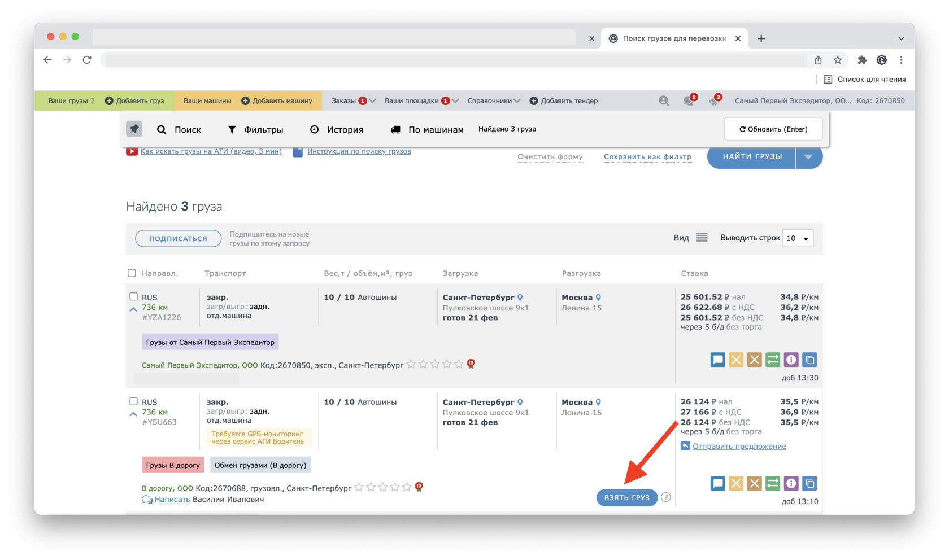Click the Грузы В дорогу red tag
The image size is (949, 560).
coord(173,465)
